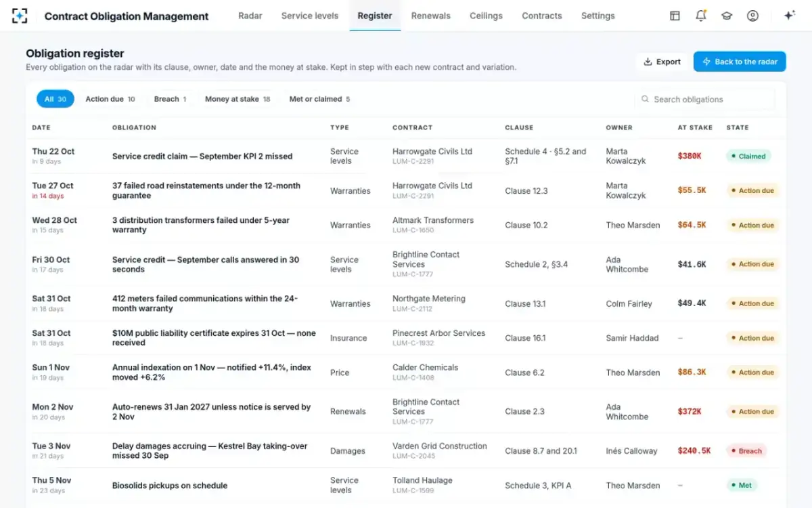812x508 pixels.
Task: Open the notifications bell
Action: coord(701,16)
